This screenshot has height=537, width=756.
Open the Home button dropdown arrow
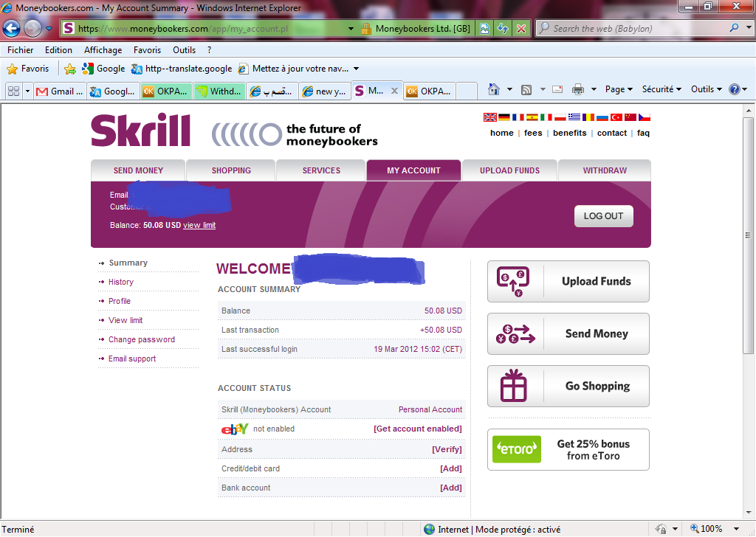[509, 89]
